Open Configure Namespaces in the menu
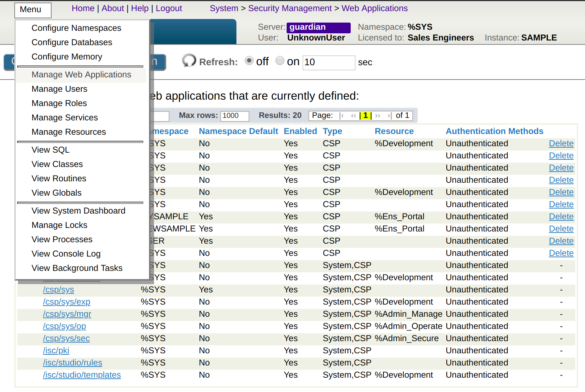The height and width of the screenshot is (392, 585). [76, 28]
